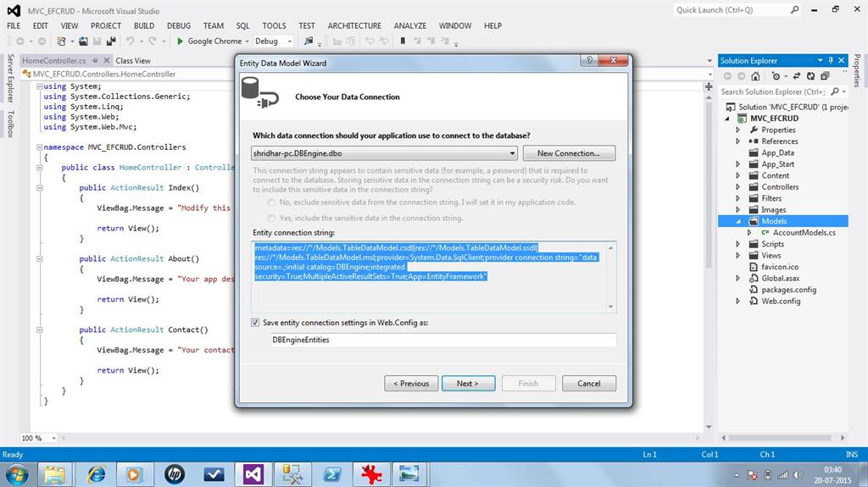Click the PowerShell taskbar icon
The width and height of the screenshot is (868, 487).
(331, 474)
